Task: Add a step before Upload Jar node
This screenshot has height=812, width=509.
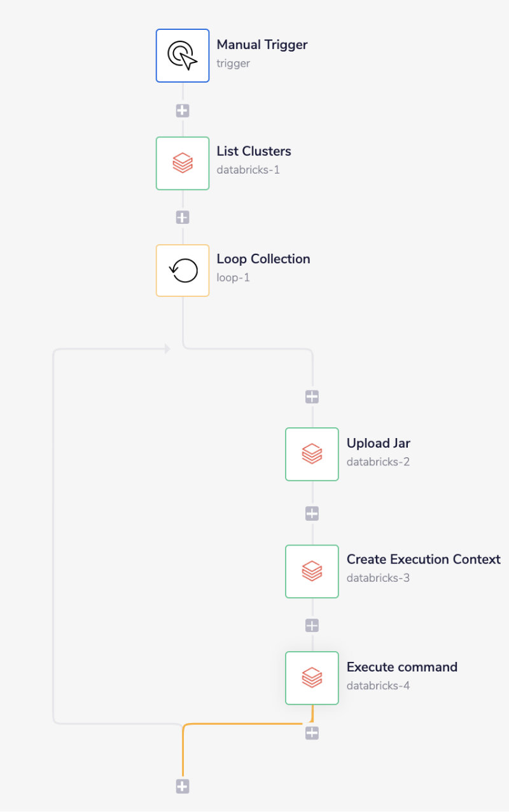Action: [312, 396]
